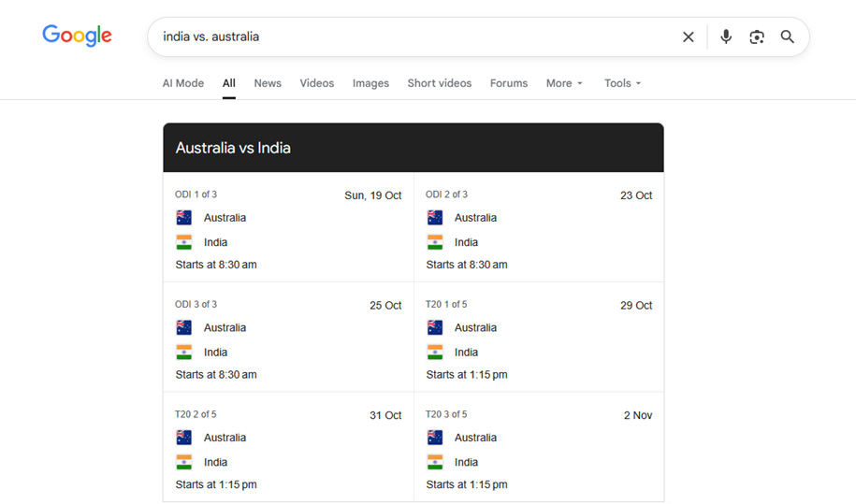Click the Australia vs India header
This screenshot has height=504, width=856.
(x=233, y=148)
